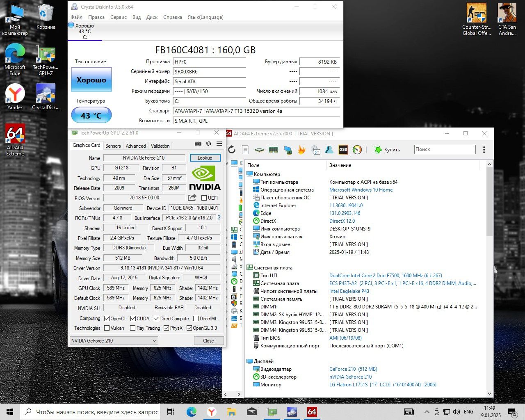The width and height of the screenshot is (525, 420).
Task: Click the up arrow of AIDA64 vertical scrollbar
Action: point(489,164)
